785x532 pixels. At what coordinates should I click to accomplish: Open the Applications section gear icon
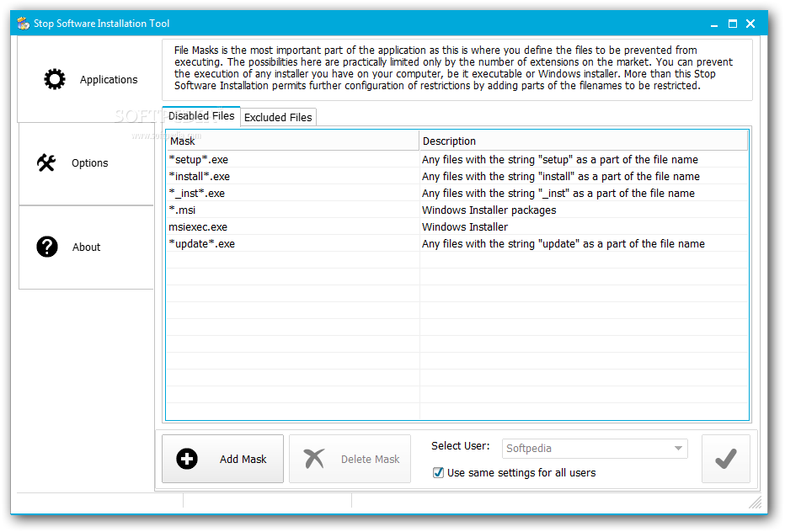(54, 79)
